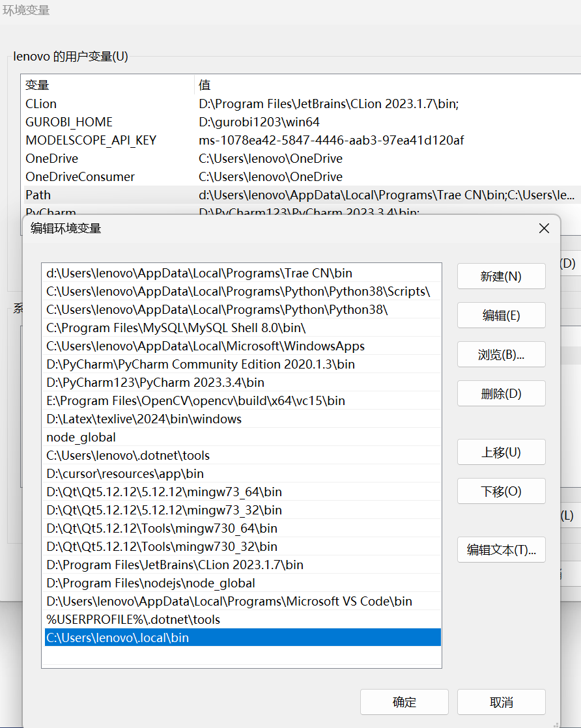Select JetBrains\CLion 2023.1.7\bin list entry
This screenshot has width=581, height=728.
coord(242,565)
